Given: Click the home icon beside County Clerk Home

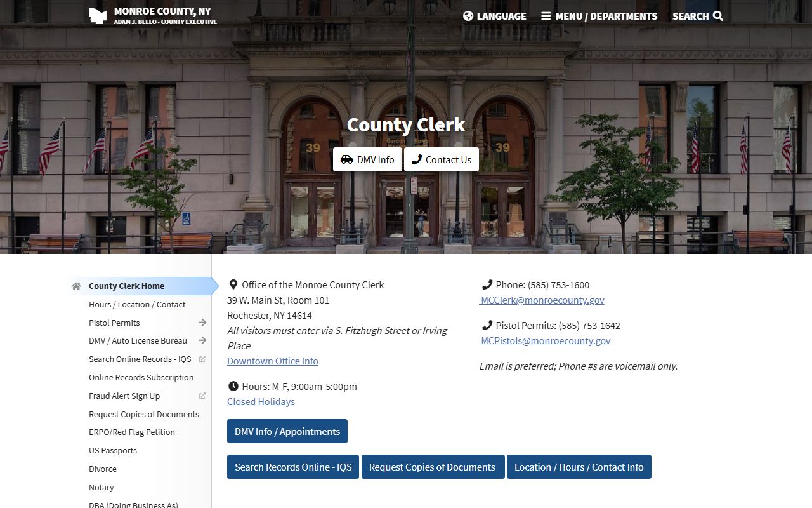Looking at the screenshot, I should 76,286.
